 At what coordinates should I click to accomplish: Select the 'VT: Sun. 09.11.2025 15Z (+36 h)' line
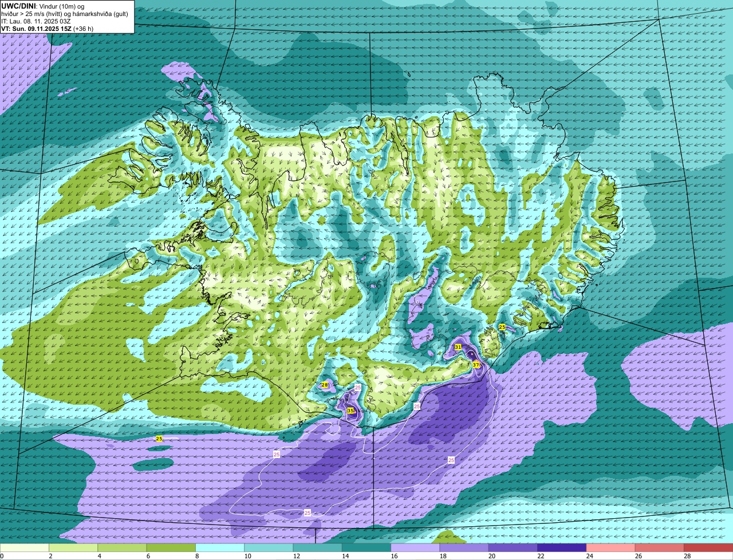click(47, 29)
